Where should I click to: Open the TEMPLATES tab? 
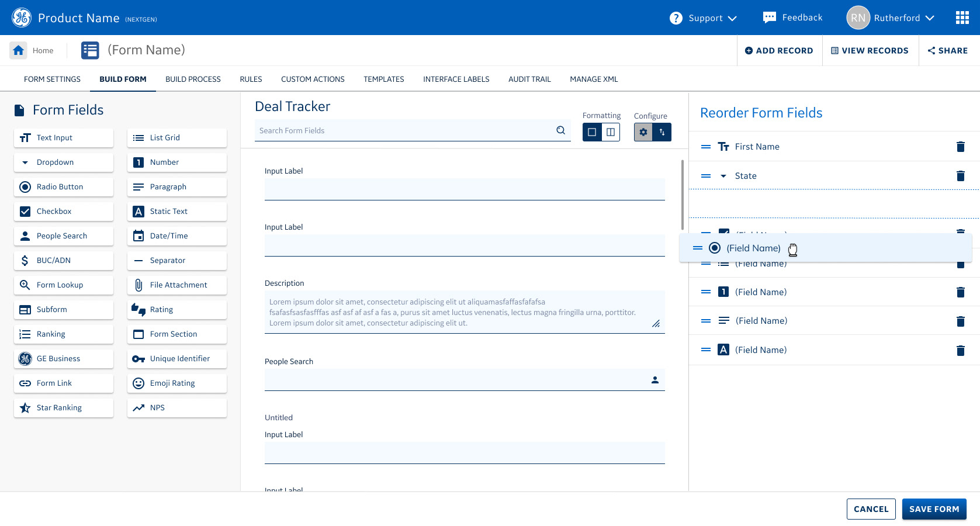tap(383, 79)
